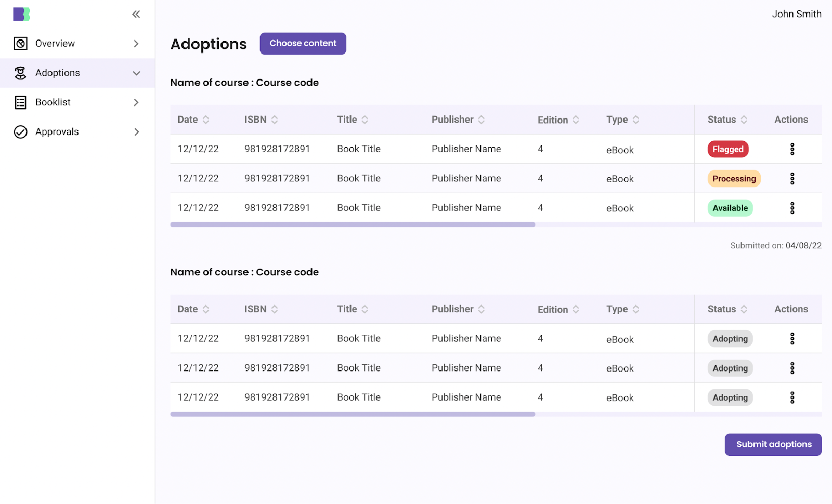Open actions menu for the Processing row
832x504 pixels.
click(792, 179)
